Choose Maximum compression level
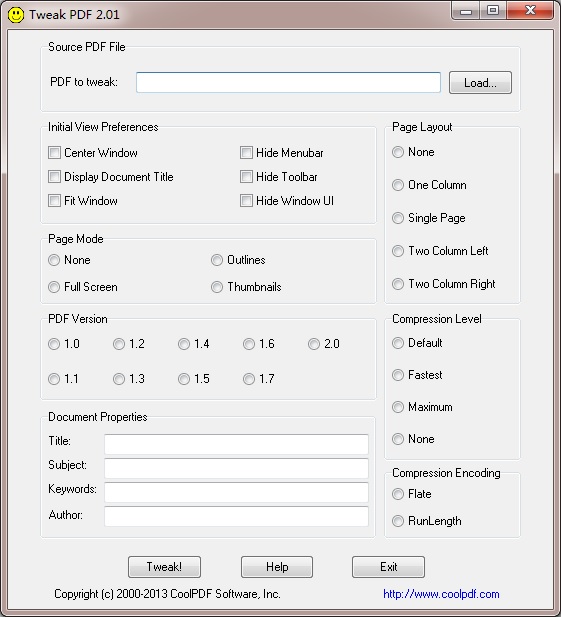 click(398, 406)
